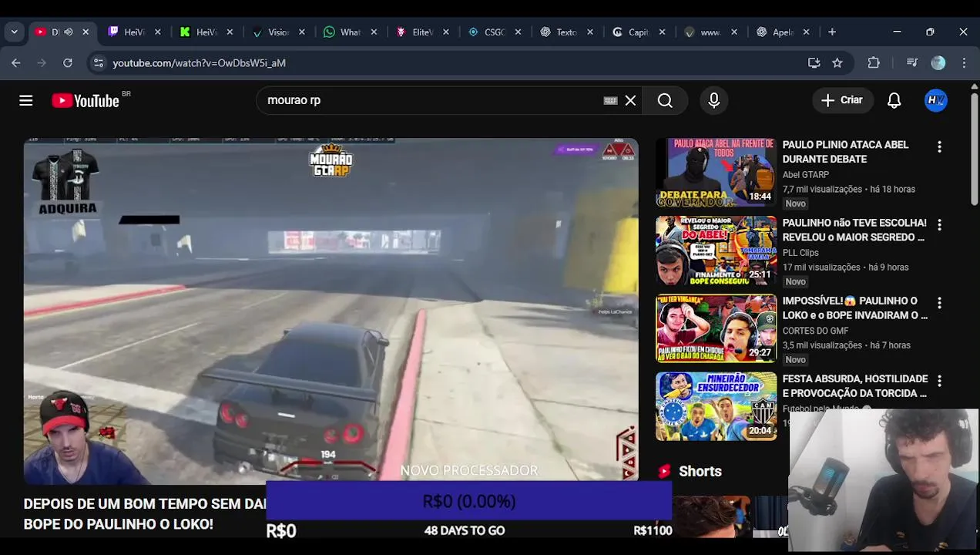Open the YouTube hamburger guide menu
980x555 pixels.
pos(26,100)
